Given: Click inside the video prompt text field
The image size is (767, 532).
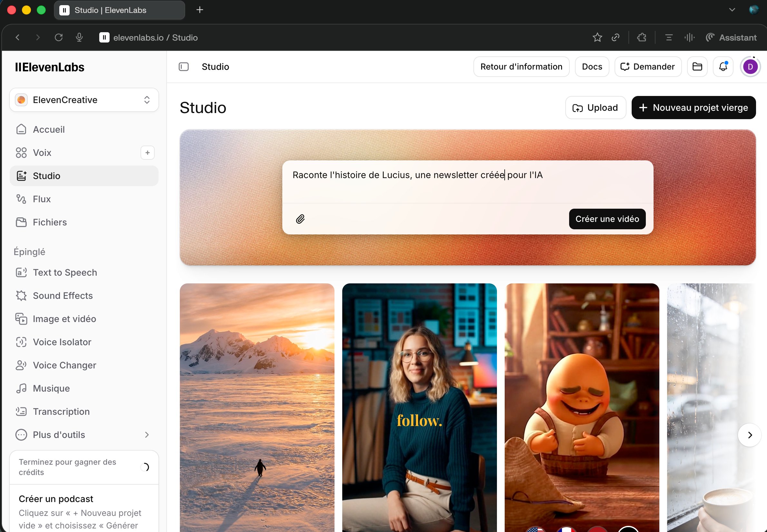Looking at the screenshot, I should coord(468,182).
